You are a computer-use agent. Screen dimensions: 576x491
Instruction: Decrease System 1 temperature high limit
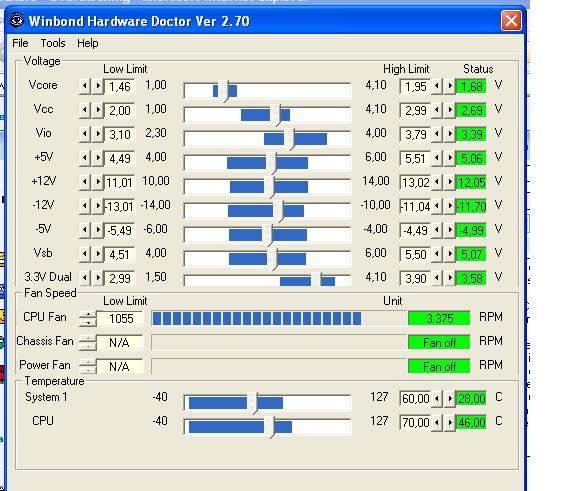[x=437, y=398]
